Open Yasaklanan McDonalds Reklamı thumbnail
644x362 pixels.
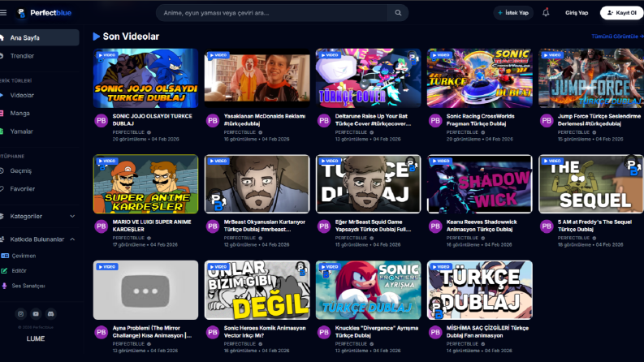point(257,78)
